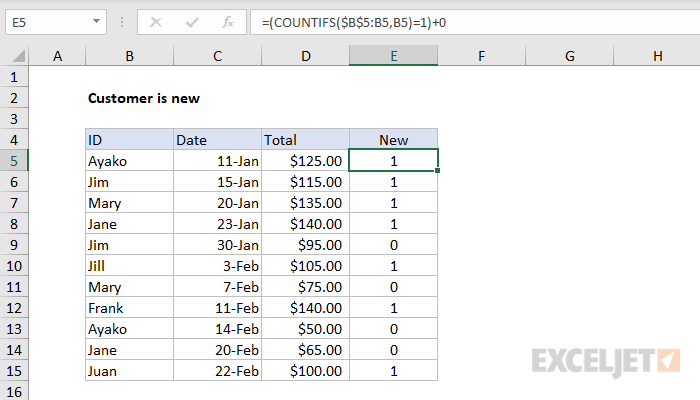Select the New header cell
Viewport: 700px width, 400px height.
393,140
